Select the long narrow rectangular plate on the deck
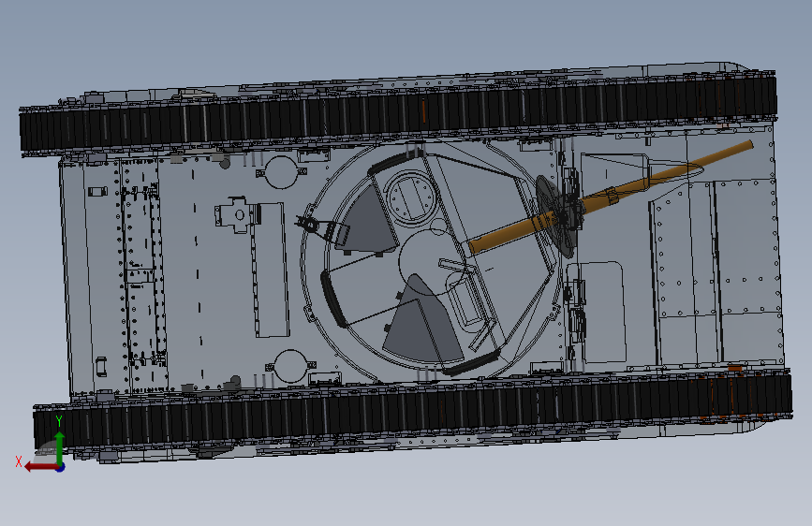This screenshot has width=812, height=526. pos(272,270)
